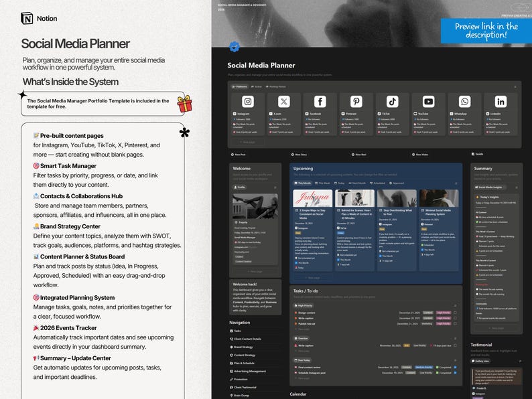Select the Gallery view tab in Testimonial
This screenshot has width=532, height=399.
click(480, 361)
